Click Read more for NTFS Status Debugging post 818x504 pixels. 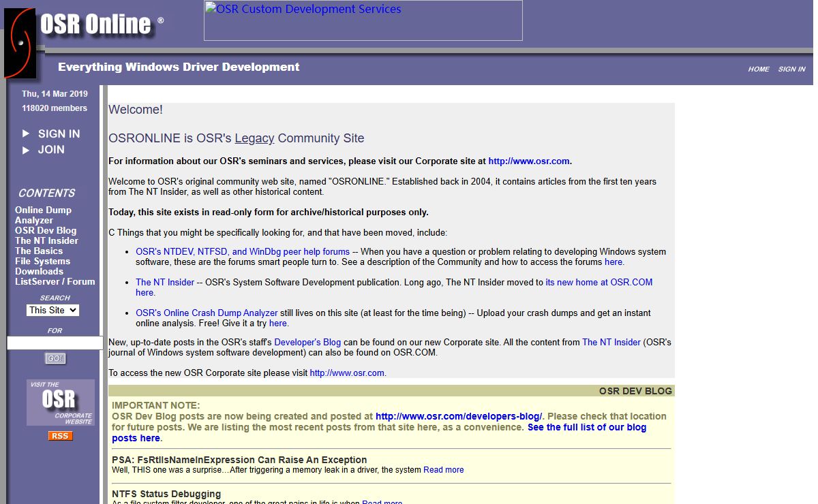[382, 502]
